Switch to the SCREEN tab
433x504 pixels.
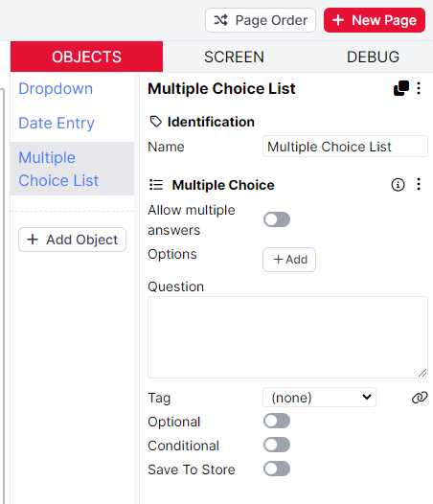tap(234, 57)
